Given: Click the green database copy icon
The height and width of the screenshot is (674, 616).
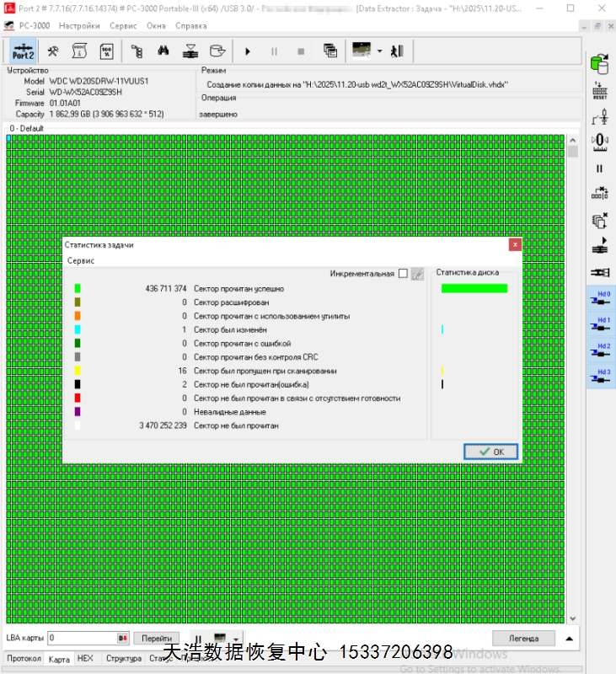Looking at the screenshot, I should coord(600,63).
